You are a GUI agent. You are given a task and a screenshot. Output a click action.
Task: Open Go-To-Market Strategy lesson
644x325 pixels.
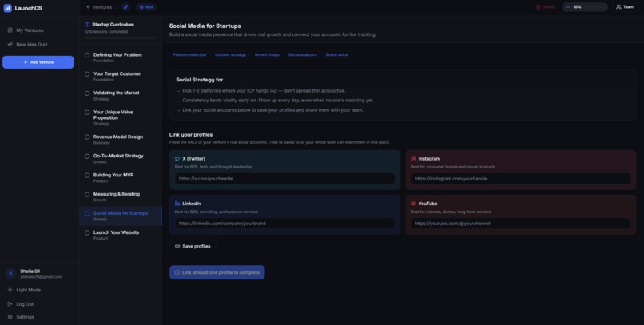tap(121, 158)
